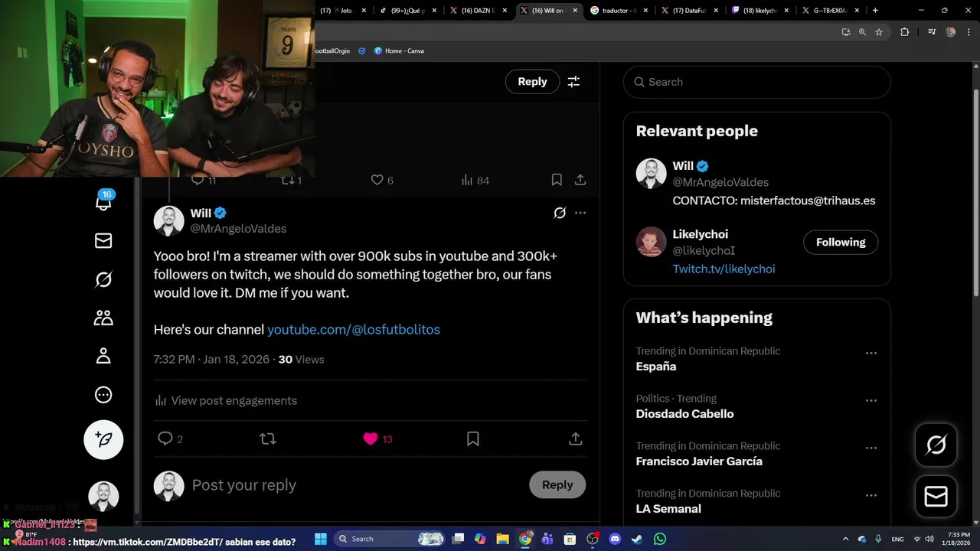Click the top Reply button
The height and width of the screenshot is (551, 980).
click(x=532, y=82)
